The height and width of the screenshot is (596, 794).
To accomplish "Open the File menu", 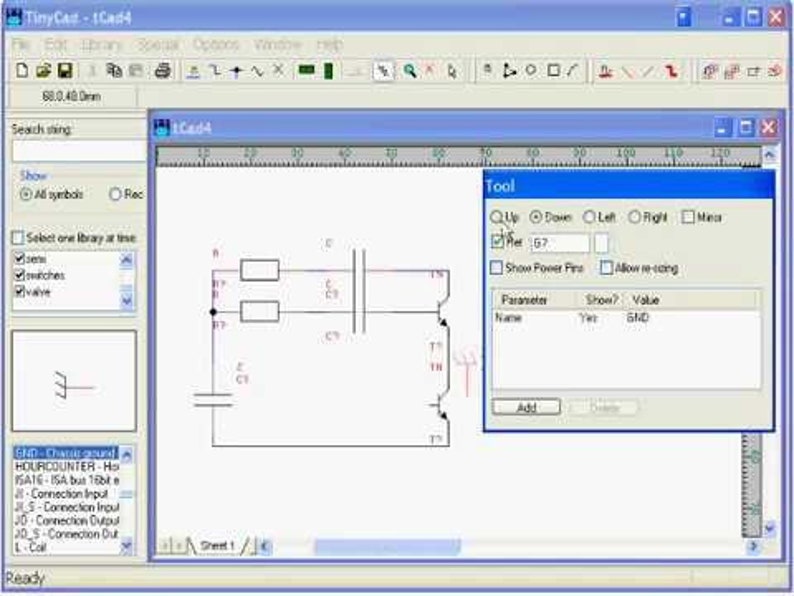I will click(21, 45).
